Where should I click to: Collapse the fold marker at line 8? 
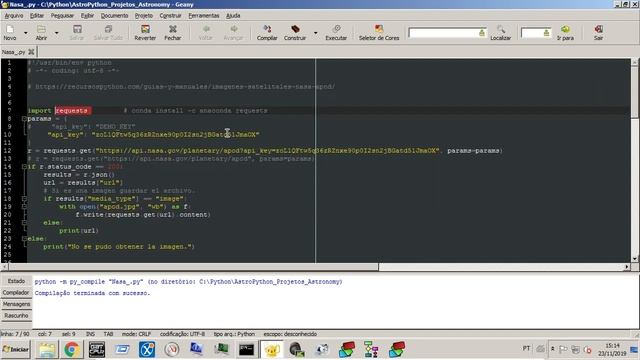point(24,119)
